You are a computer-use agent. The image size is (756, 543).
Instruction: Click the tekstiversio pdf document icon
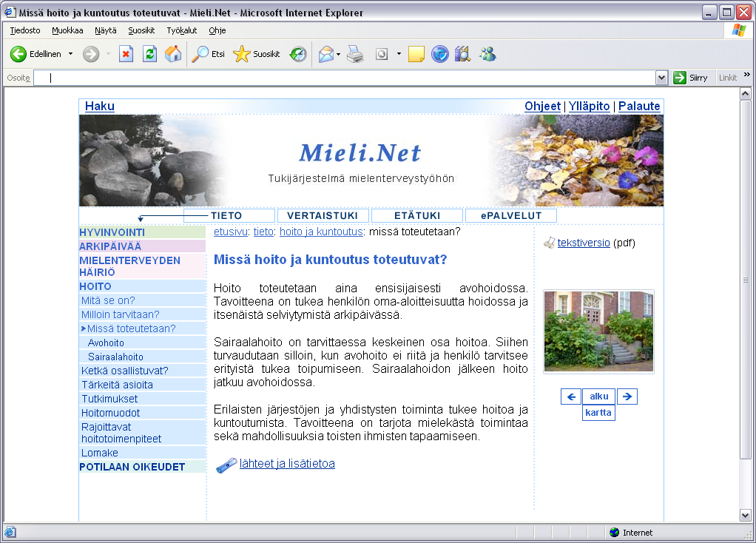pos(549,243)
